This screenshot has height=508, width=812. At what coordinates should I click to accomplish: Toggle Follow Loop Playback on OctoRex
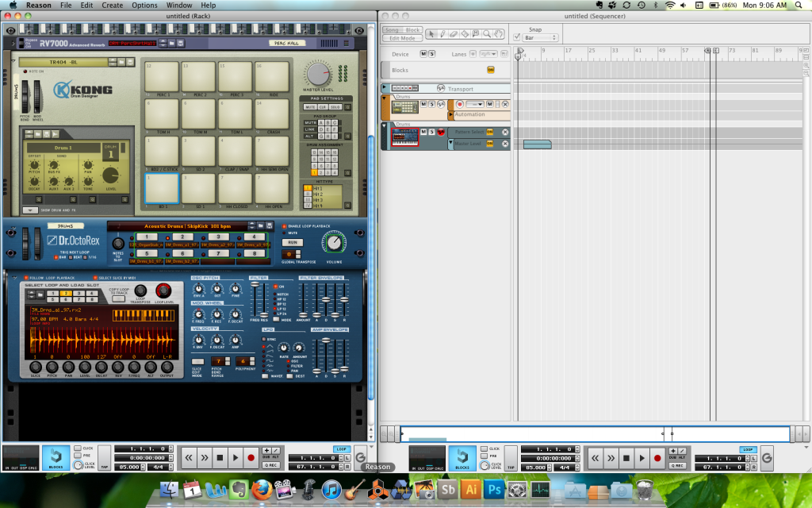[26, 278]
